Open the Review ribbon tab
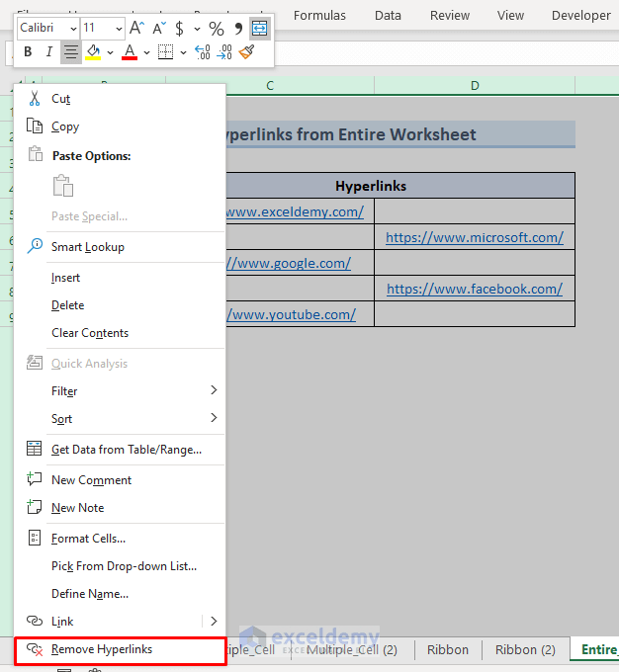619x672 pixels. 450,16
